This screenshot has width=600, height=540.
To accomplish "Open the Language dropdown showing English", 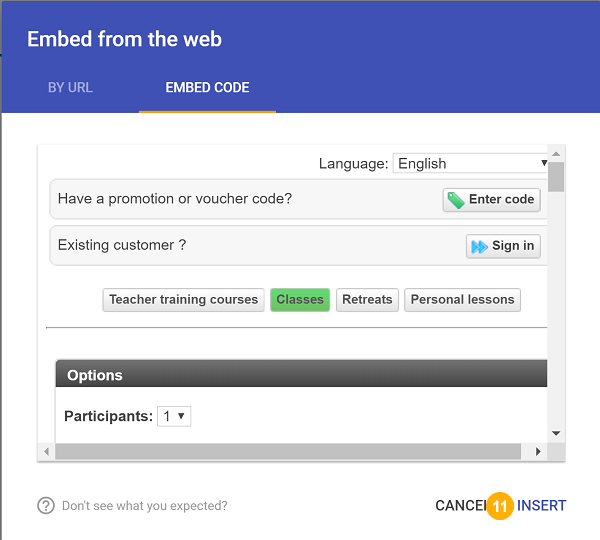I will click(x=470, y=163).
